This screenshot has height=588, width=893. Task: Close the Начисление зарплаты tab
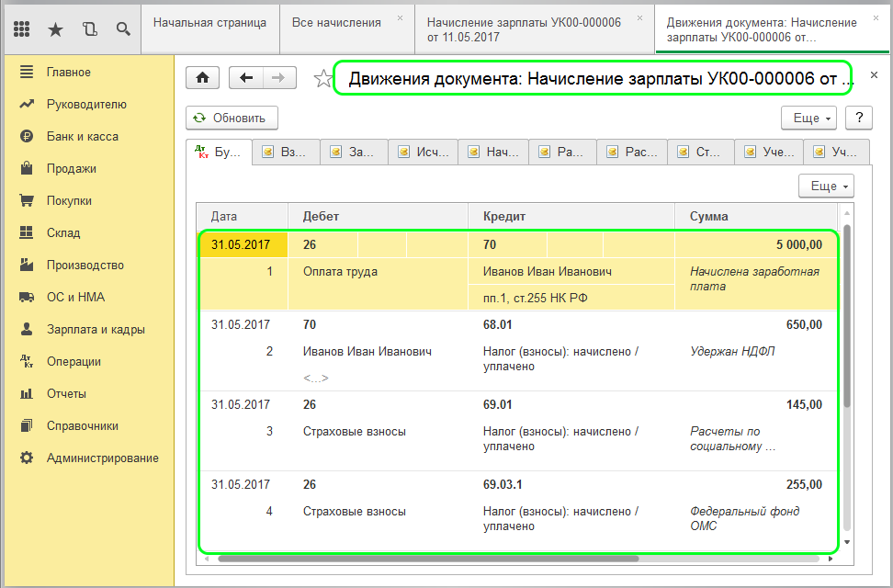coord(639,18)
